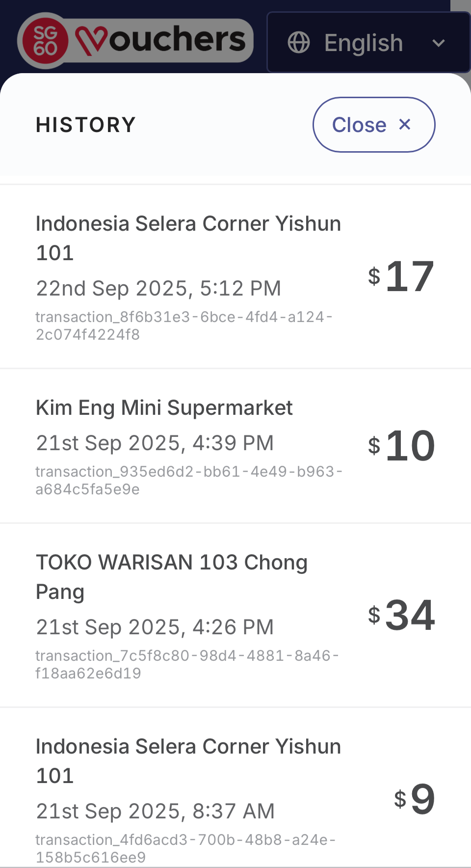Click the X icon inside Close

[x=405, y=124]
